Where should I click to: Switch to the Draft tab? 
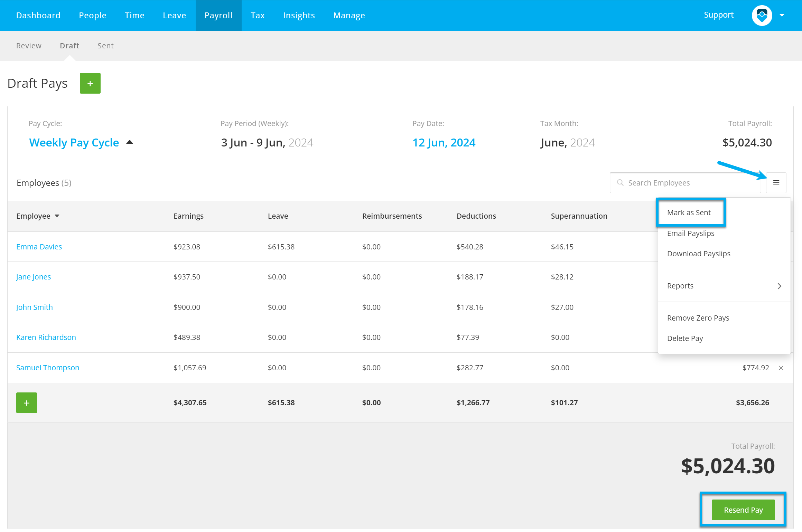pos(69,46)
